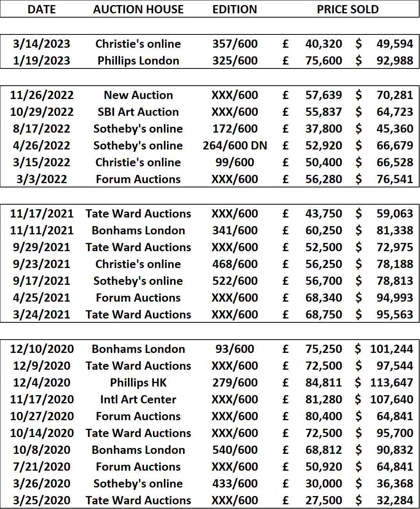
Task: Select the AUCTION HOUSE header cell
Action: pos(138,9)
